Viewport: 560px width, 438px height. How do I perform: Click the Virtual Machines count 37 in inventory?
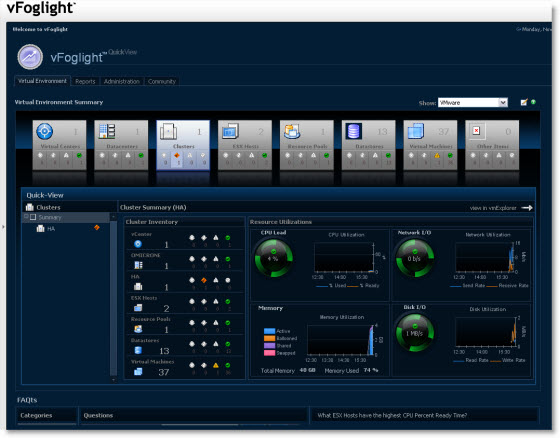164,372
